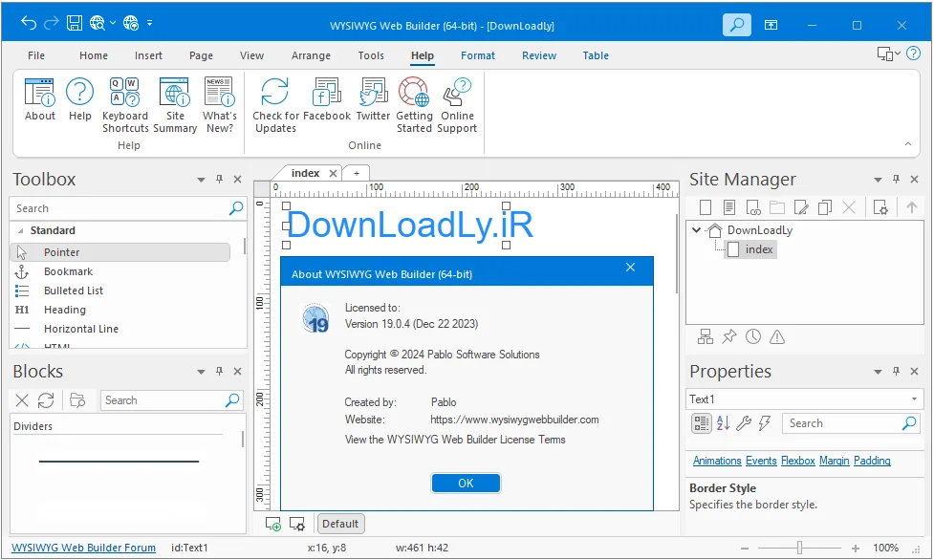This screenshot has width=934, height=560.
Task: Open the About ribbon icon
Action: [40, 99]
